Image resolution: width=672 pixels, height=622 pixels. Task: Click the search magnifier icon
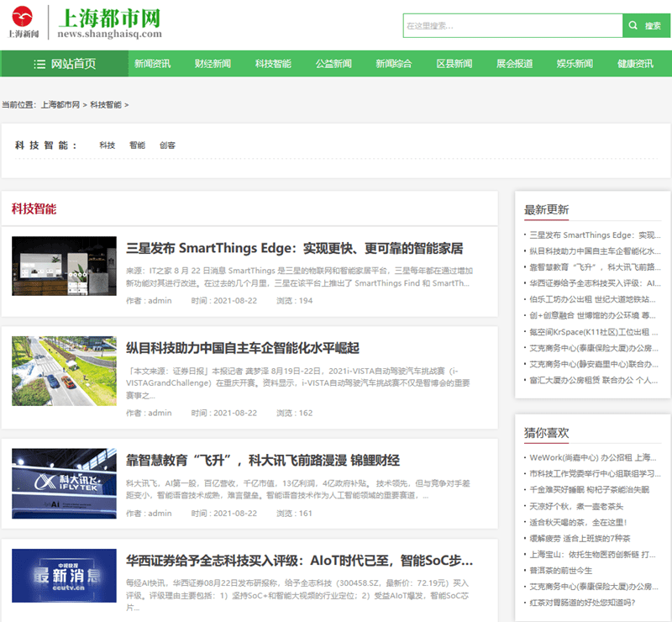pyautogui.click(x=634, y=26)
